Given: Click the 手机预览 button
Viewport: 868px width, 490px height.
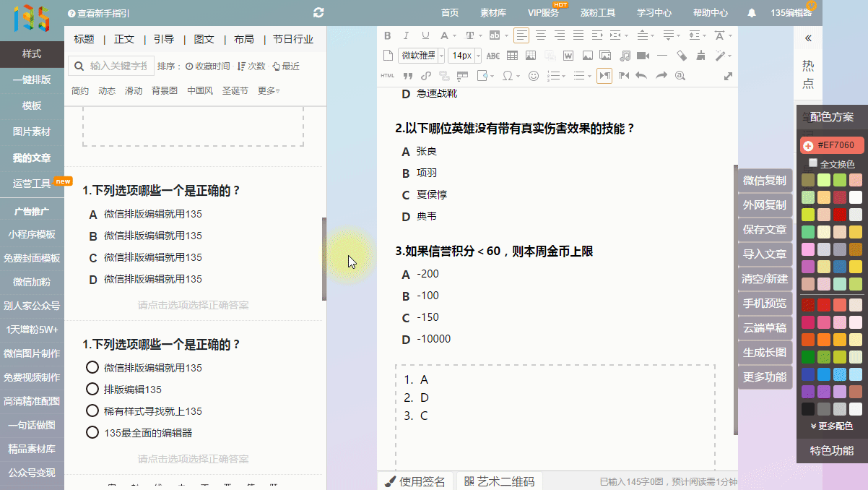Looking at the screenshot, I should coord(764,303).
